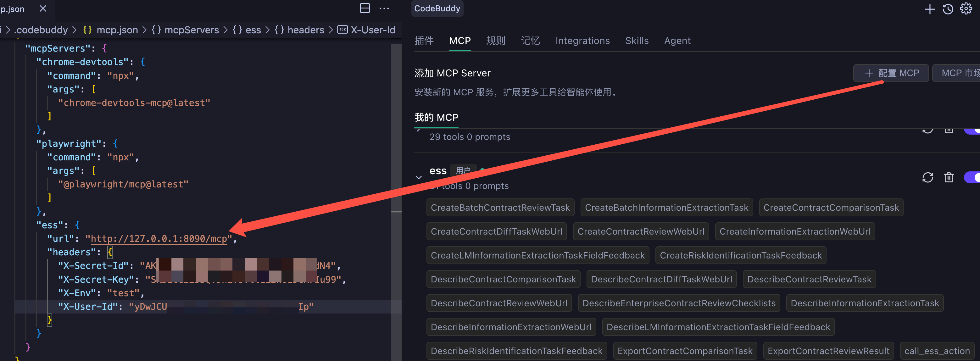Click the mcpServers breadcrumb segment
This screenshot has width=980, height=361.
click(191, 30)
